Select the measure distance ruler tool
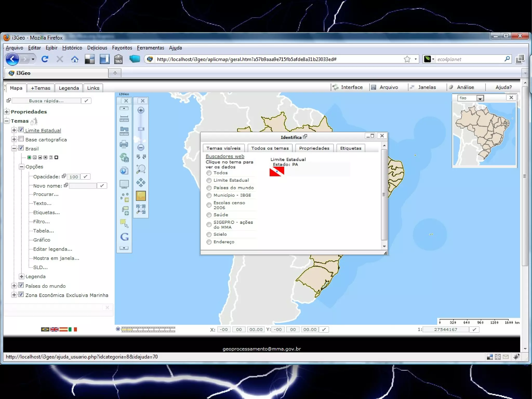The image size is (532, 399). 124,119
